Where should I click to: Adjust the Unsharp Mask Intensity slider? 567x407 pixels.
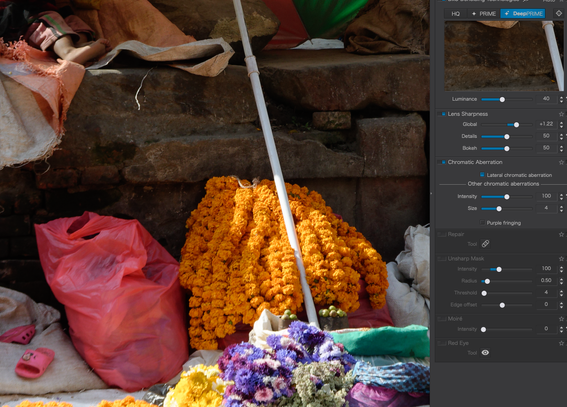click(499, 269)
